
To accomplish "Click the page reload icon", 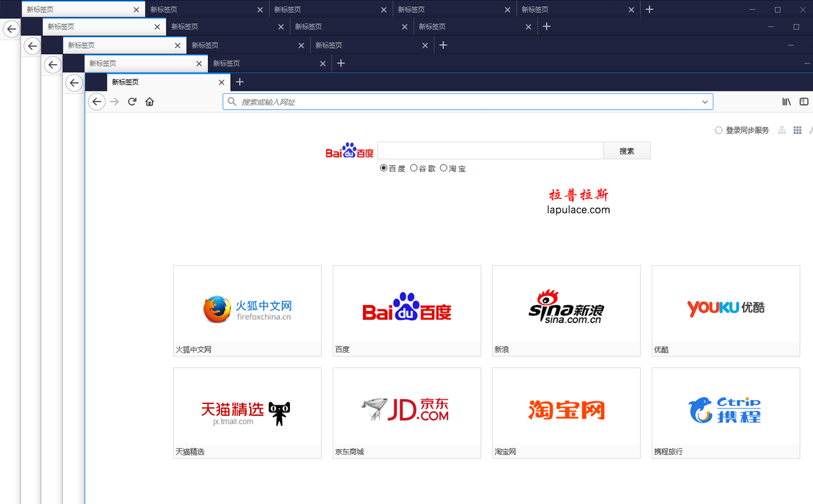I will (x=132, y=101).
